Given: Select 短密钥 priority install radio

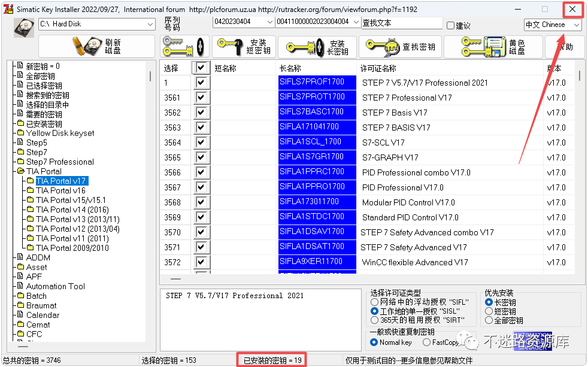Looking at the screenshot, I should click(x=489, y=311).
